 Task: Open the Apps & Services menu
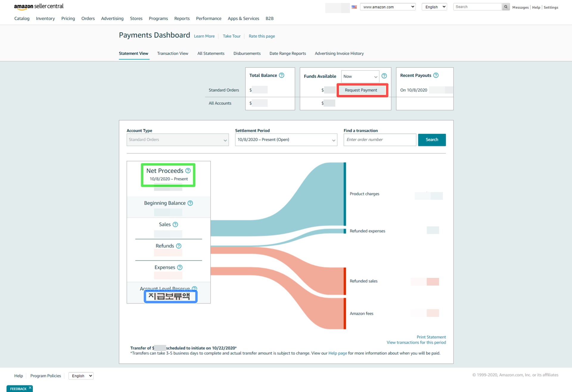[x=243, y=18]
